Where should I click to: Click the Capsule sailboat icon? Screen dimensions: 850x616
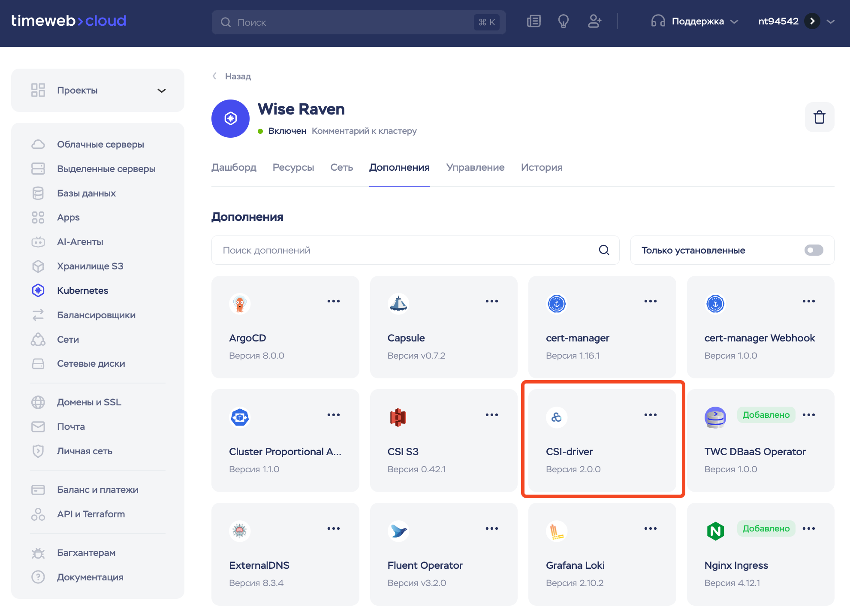click(398, 304)
